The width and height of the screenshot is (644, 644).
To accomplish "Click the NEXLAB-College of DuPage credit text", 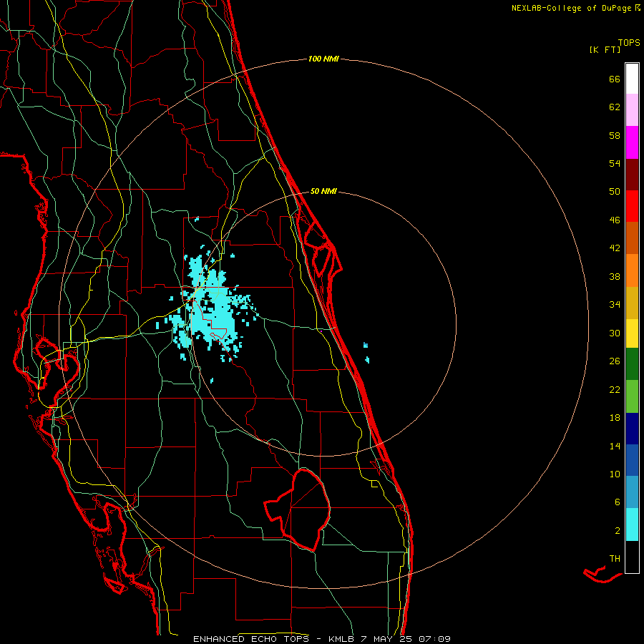I will (x=571, y=8).
